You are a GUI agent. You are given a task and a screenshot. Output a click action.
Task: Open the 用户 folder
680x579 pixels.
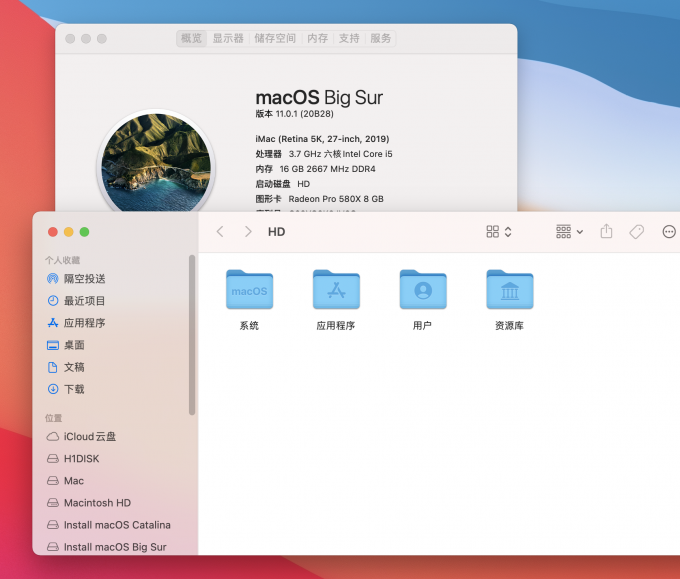(x=423, y=299)
